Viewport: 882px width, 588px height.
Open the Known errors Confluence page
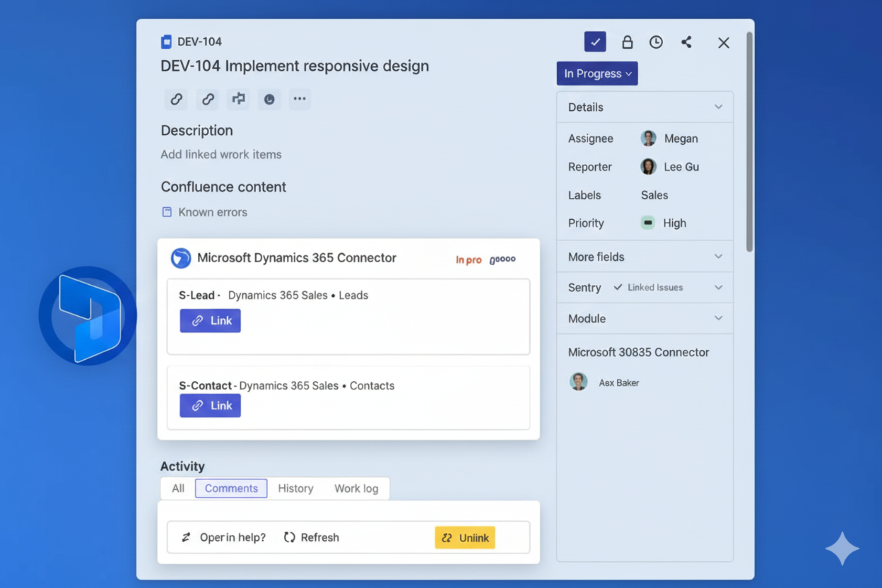coord(212,212)
